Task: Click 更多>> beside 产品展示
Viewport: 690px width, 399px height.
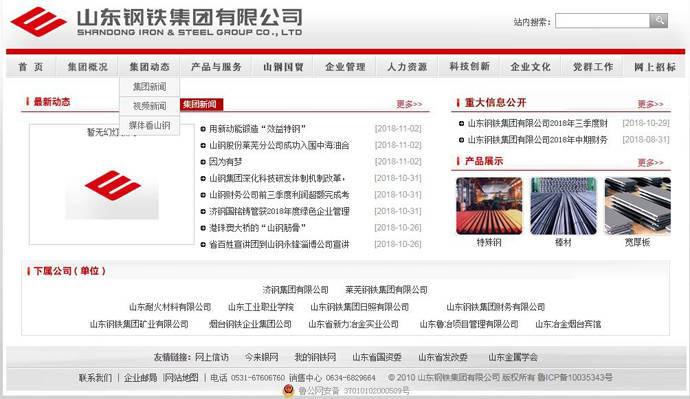Action: click(x=650, y=163)
